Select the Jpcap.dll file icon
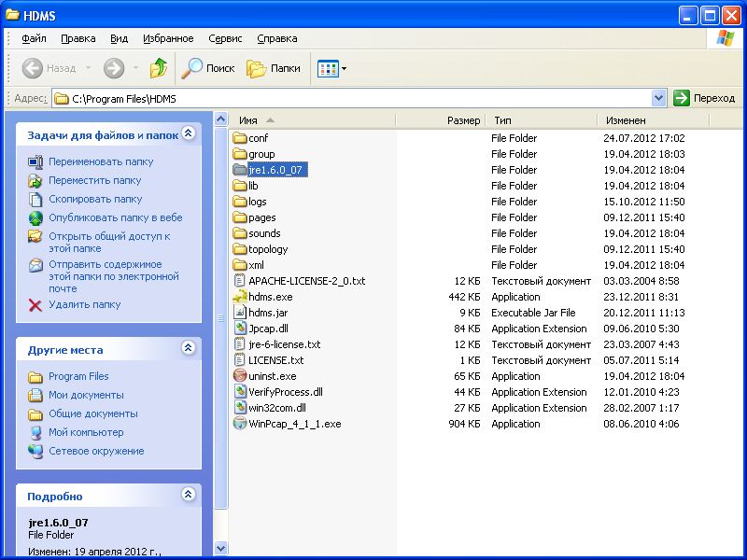747x560 pixels. click(240, 329)
